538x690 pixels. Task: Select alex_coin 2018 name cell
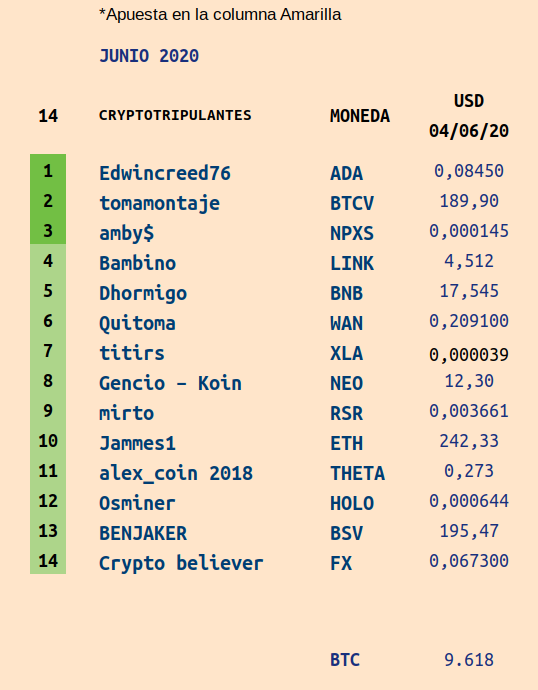click(x=176, y=473)
